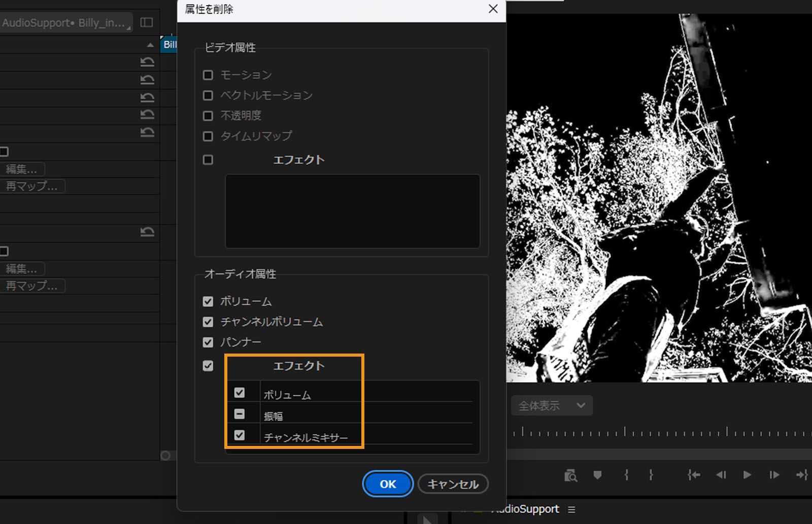812x524 pixels.
Task: Open the AudioSupport panel menu icon
Action: (571, 509)
